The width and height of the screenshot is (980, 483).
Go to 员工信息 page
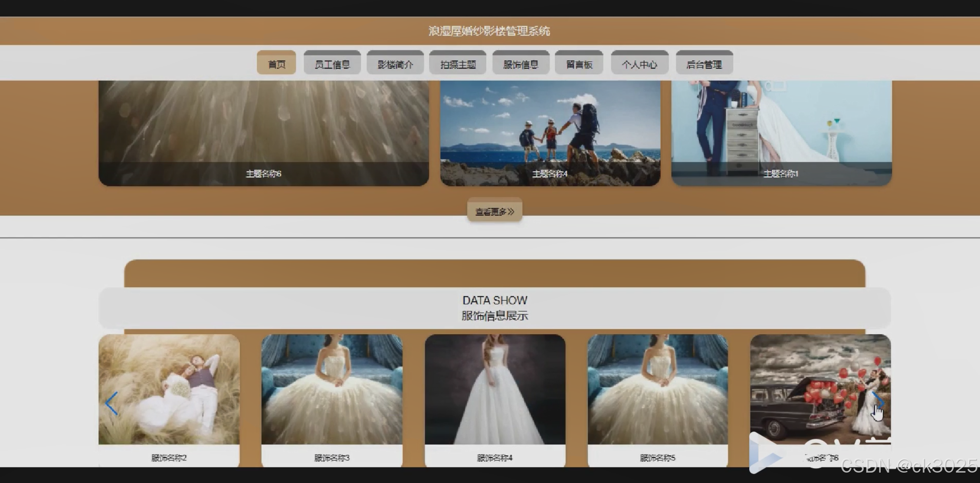click(x=332, y=64)
